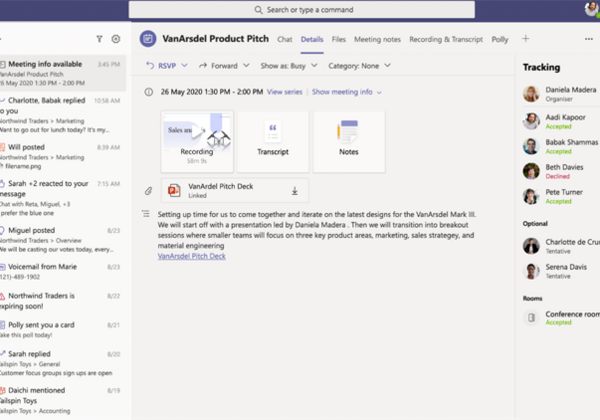
Task: Open the Will posted notification
Action: pyautogui.click(x=62, y=156)
